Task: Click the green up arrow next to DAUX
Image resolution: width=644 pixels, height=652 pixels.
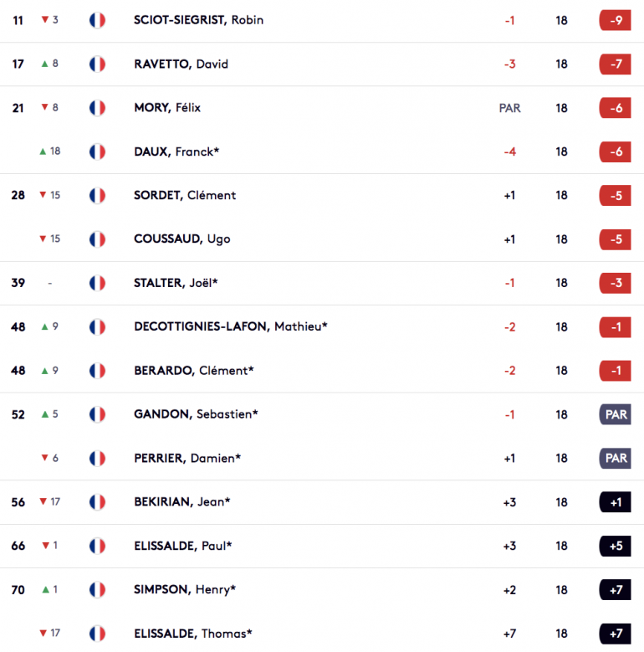Action: point(43,151)
